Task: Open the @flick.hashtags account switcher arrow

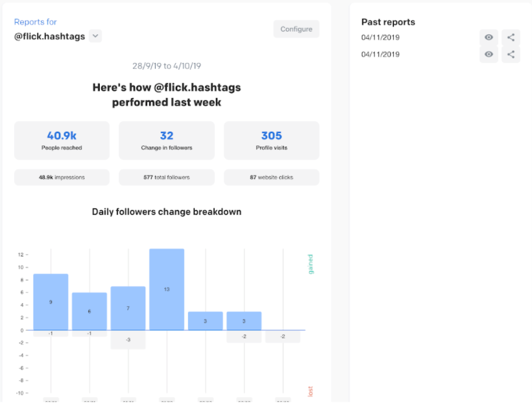Action: tap(95, 36)
